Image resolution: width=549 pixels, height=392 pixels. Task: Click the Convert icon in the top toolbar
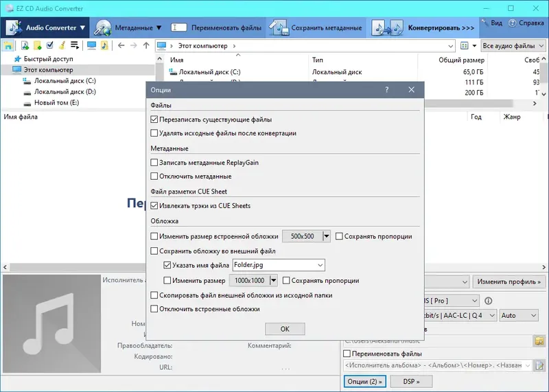point(387,27)
